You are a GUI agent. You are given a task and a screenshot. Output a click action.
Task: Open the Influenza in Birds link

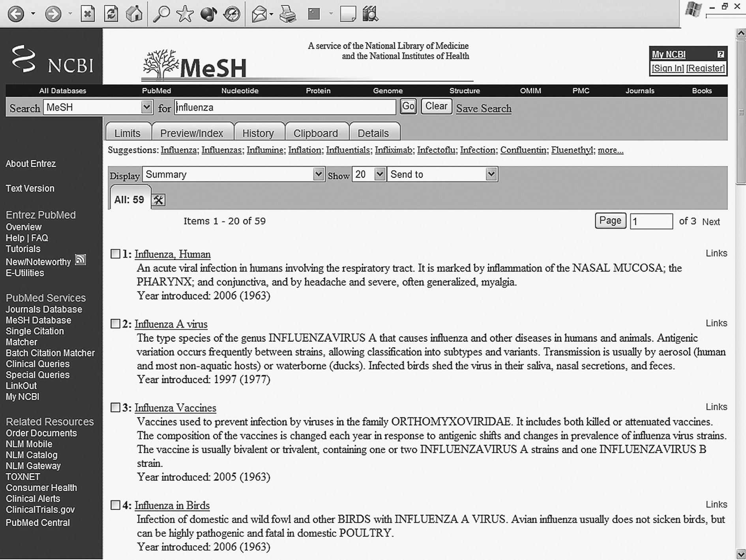pos(172,505)
